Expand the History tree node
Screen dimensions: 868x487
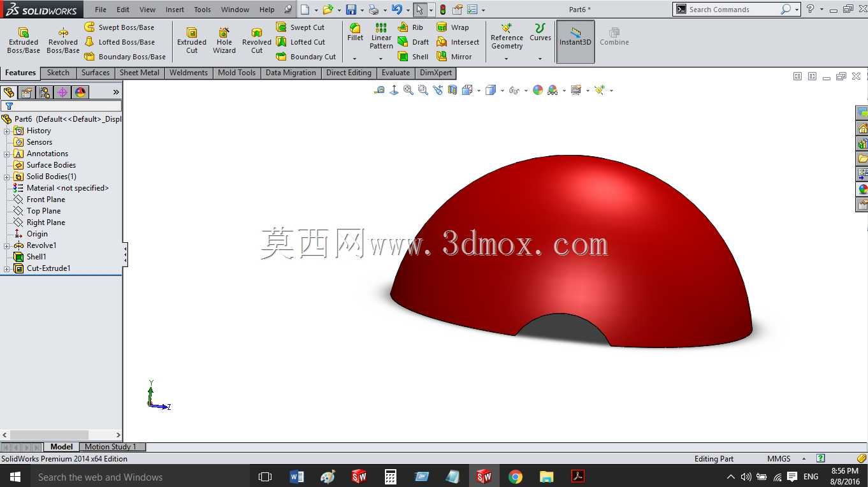click(x=7, y=131)
